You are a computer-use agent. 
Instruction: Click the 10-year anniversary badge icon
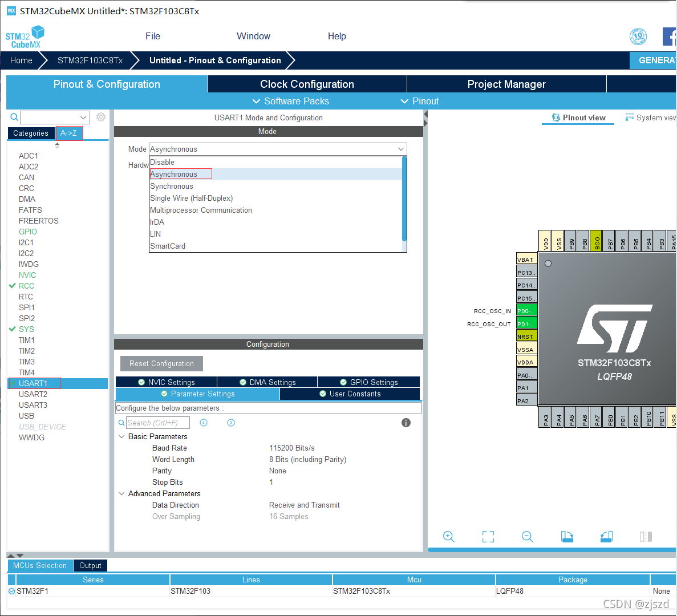tap(638, 37)
